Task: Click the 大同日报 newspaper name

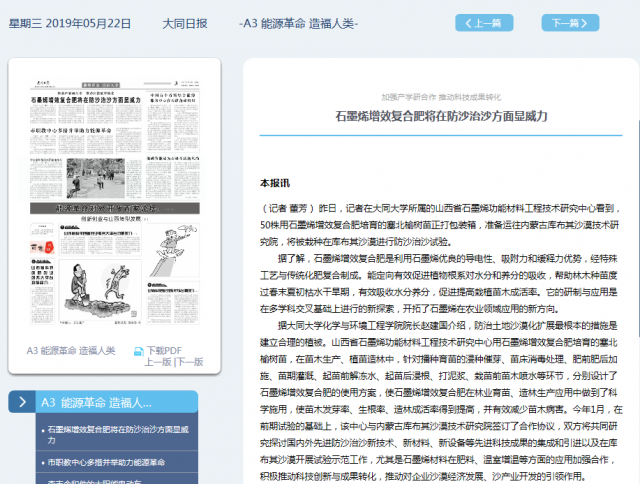Action: [185, 24]
